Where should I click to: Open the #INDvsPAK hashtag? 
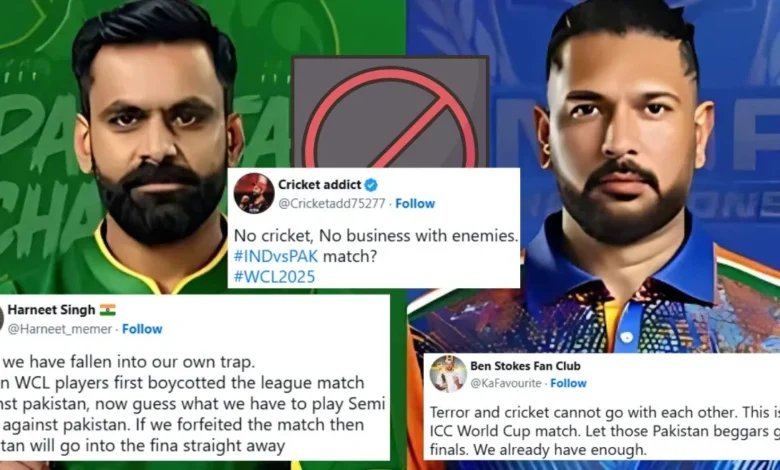click(276, 256)
